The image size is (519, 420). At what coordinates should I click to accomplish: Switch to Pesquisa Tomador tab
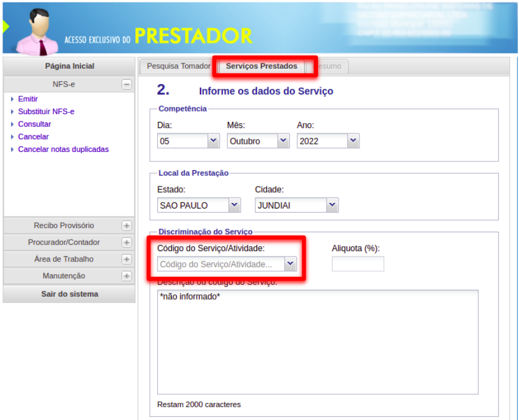(x=178, y=66)
